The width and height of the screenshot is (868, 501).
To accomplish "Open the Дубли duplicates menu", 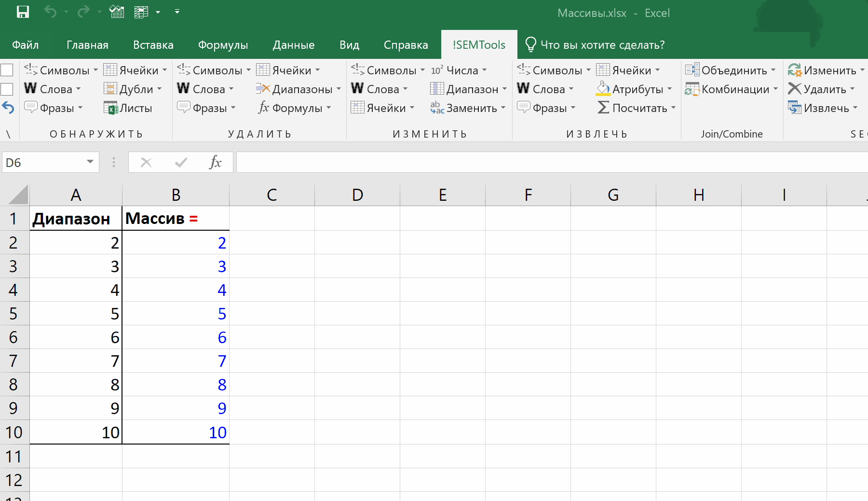I will coord(133,89).
